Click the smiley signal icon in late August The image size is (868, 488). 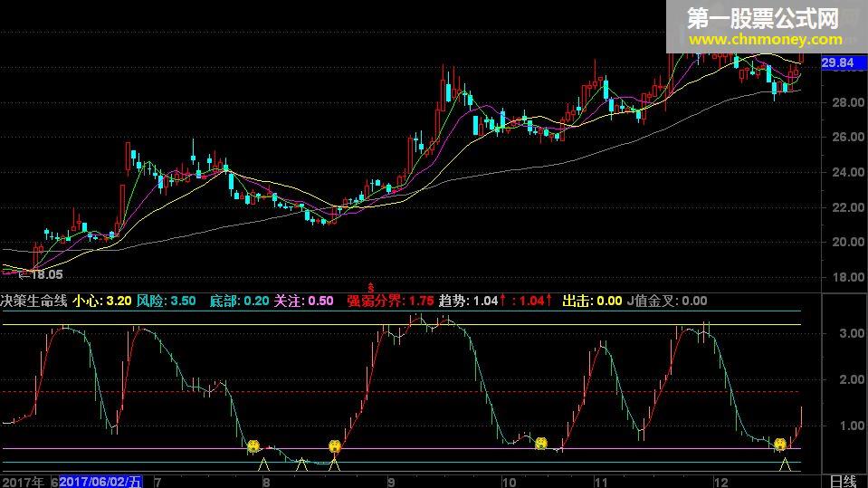[334, 445]
